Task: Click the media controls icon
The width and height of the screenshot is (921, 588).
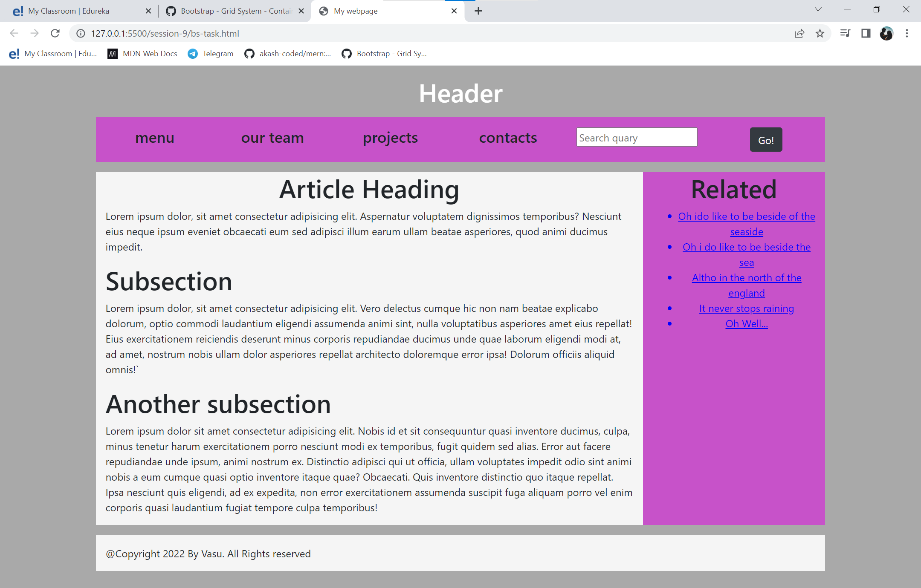Action: click(845, 33)
